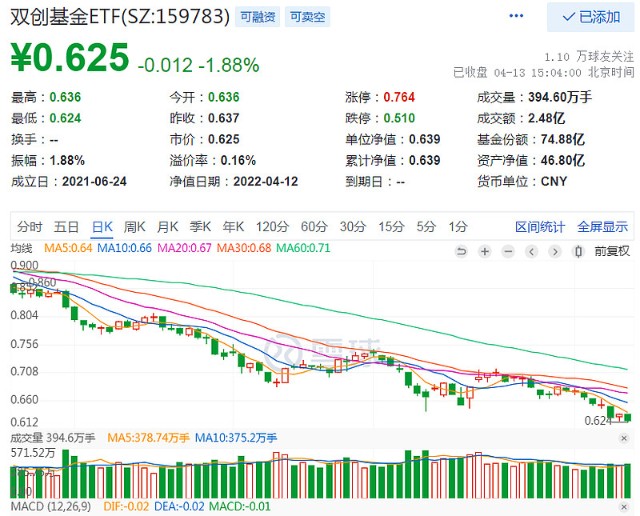The height and width of the screenshot is (516, 640).
Task: Open the three-dot more options menu
Action: [x=516, y=17]
